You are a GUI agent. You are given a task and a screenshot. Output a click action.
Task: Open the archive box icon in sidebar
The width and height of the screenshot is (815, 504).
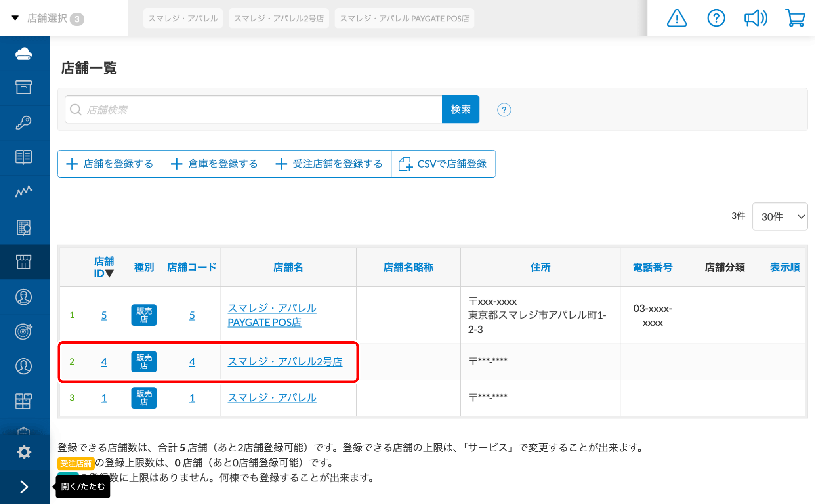pos(24,88)
